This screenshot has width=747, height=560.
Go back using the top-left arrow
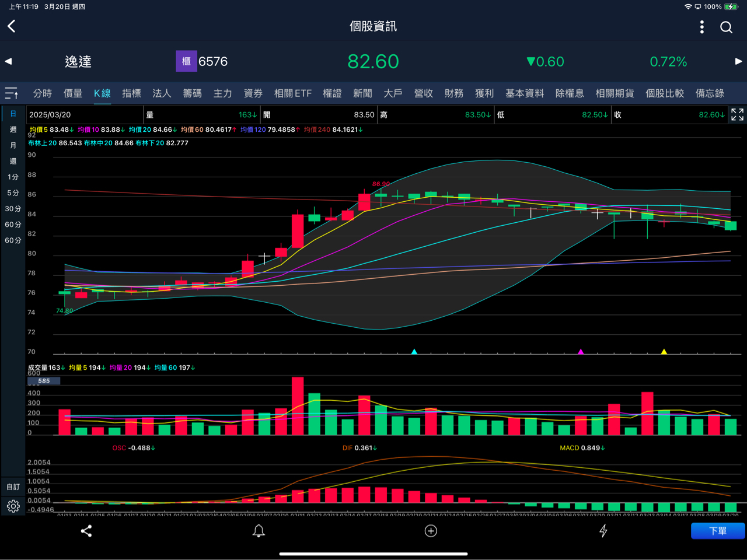(x=12, y=26)
